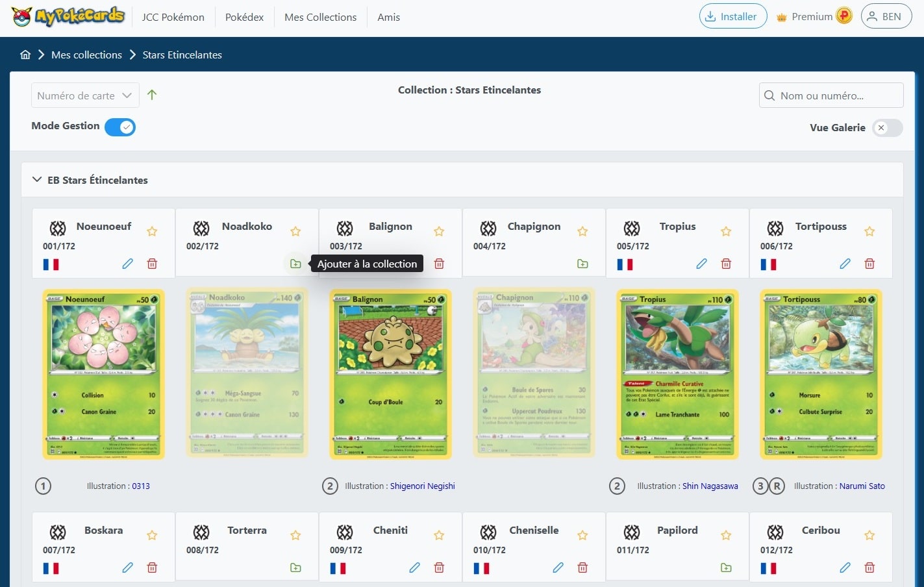Favorite Tortipouss using its star icon

[869, 231]
